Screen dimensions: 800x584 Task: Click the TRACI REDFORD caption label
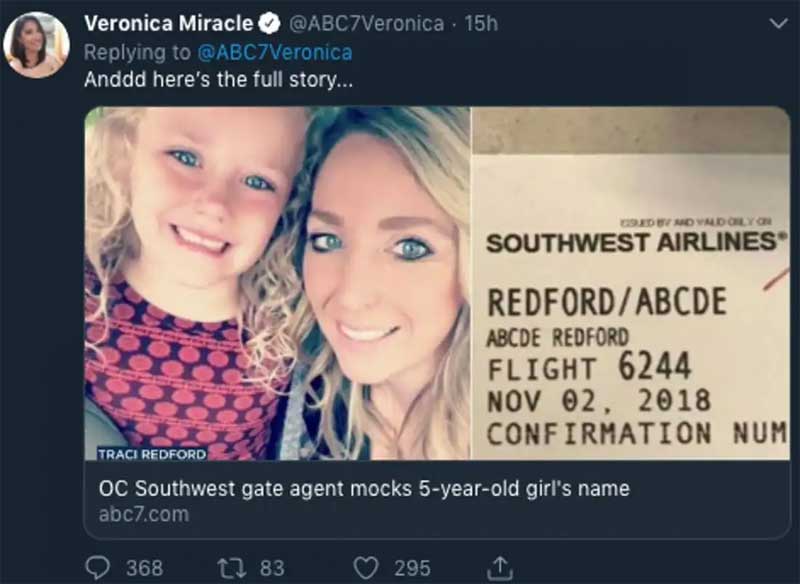(152, 454)
